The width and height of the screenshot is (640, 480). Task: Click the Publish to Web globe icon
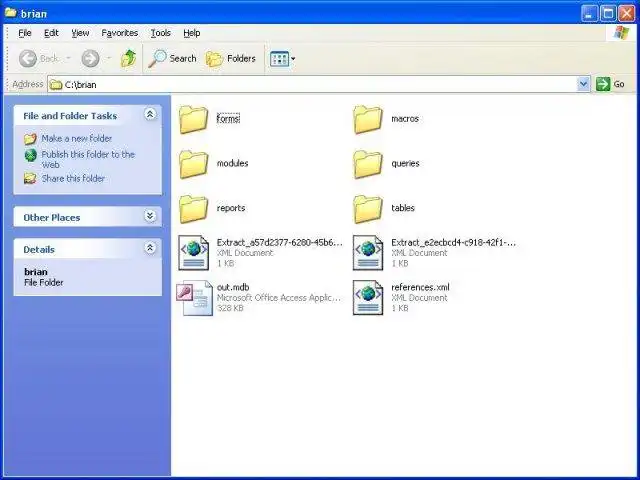coord(31,155)
